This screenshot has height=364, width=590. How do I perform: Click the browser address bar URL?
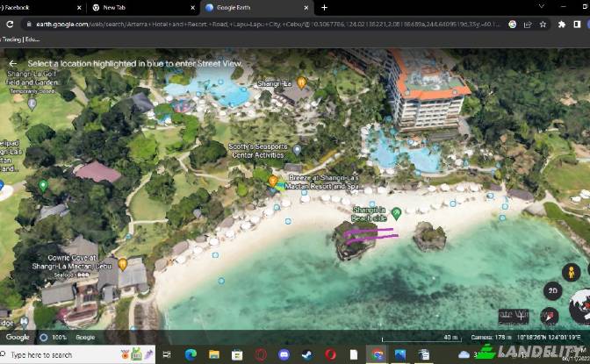263,24
